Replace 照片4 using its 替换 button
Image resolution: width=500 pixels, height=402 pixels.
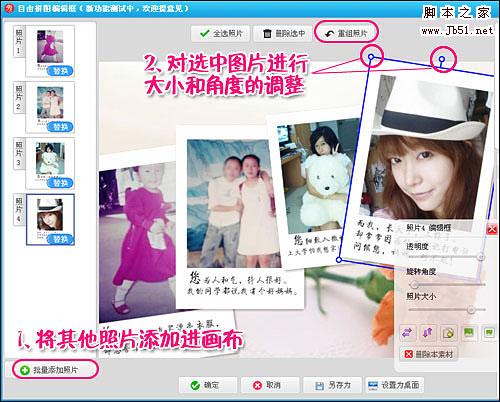pyautogui.click(x=60, y=239)
